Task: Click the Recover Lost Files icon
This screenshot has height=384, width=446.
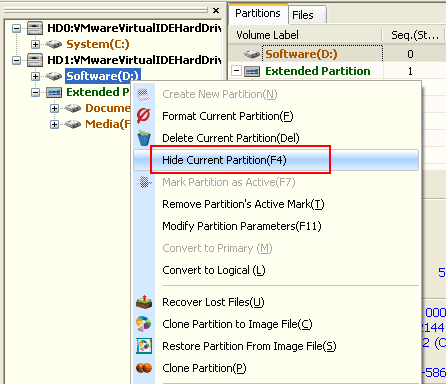Action: click(144, 302)
